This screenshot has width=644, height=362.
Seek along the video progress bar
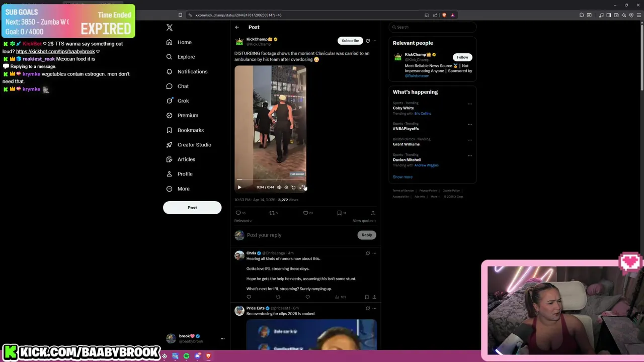pos(270,179)
